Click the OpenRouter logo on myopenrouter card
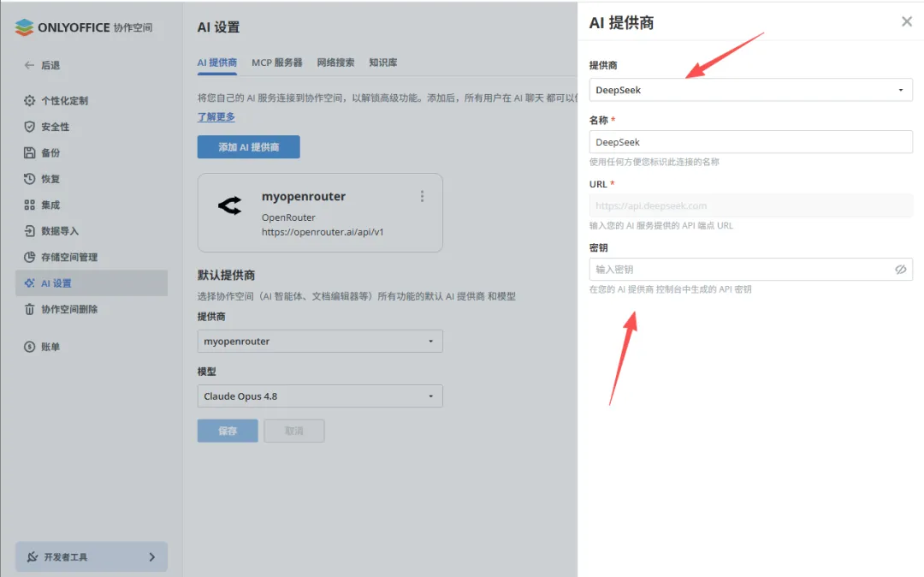This screenshot has height=577, width=924. point(230,205)
